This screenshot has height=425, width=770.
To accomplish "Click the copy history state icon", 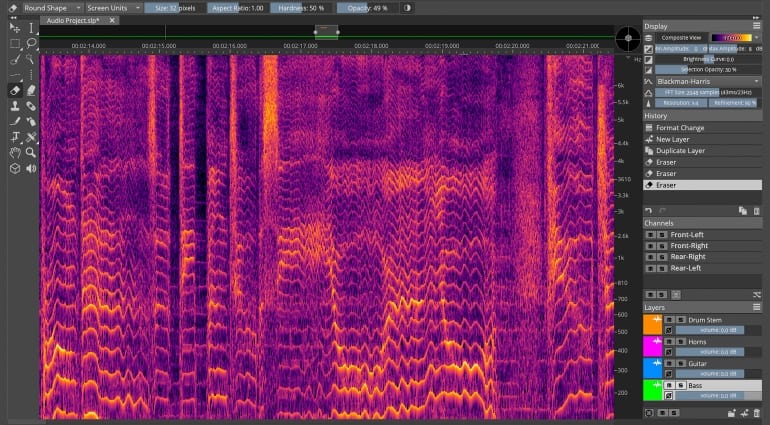I will pos(743,211).
